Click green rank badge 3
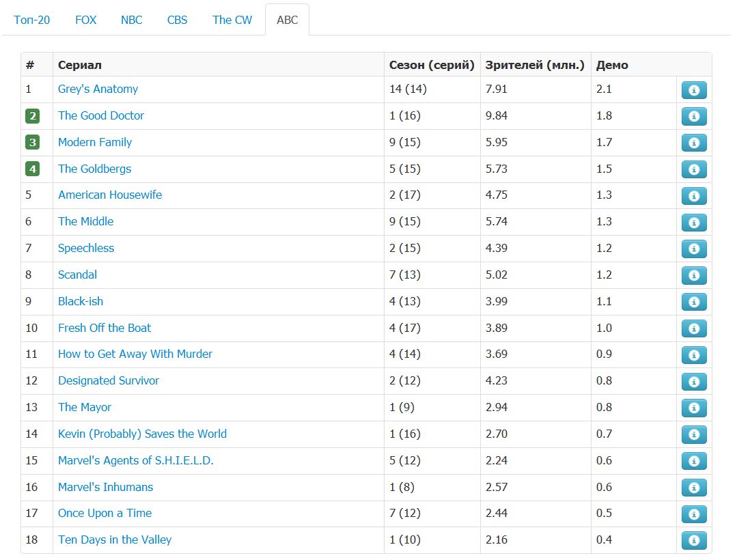Viewport: 737px width, 560px height. [32, 142]
